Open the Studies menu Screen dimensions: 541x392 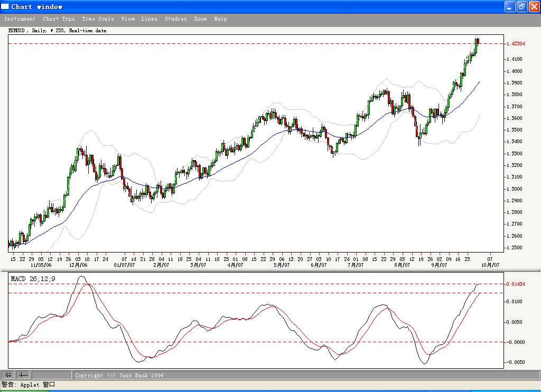175,19
